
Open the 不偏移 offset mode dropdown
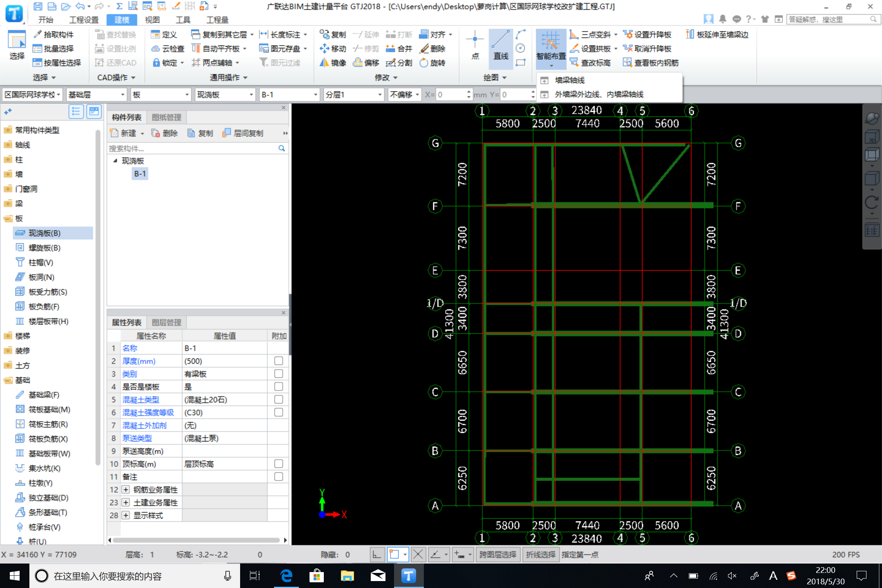point(404,95)
